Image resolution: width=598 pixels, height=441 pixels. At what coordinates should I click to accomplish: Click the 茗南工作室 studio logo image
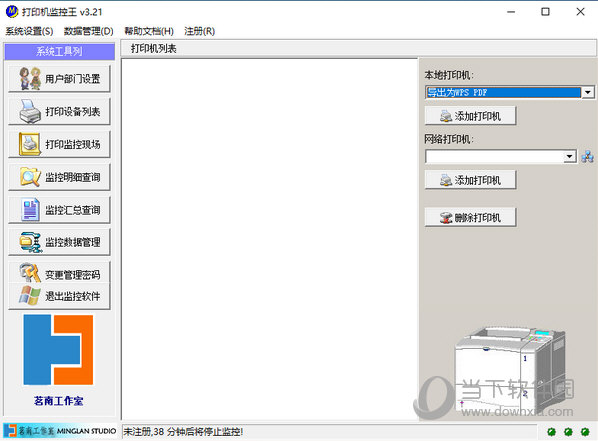tap(58, 350)
